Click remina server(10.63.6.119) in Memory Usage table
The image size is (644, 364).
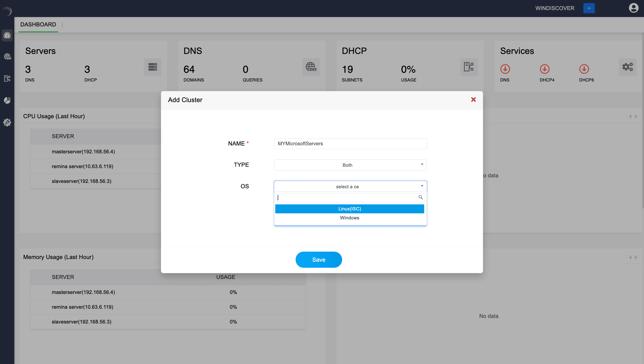tap(83, 307)
